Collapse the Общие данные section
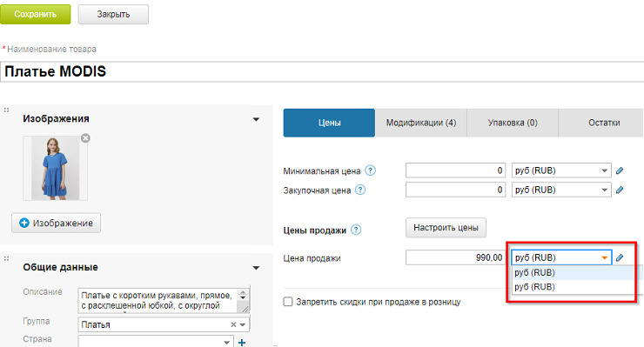Viewport: 644px width, 347px height. 256,268
